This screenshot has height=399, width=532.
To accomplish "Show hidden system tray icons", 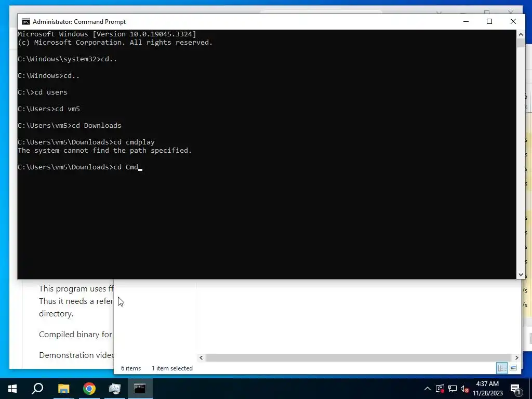I will 428,389.
